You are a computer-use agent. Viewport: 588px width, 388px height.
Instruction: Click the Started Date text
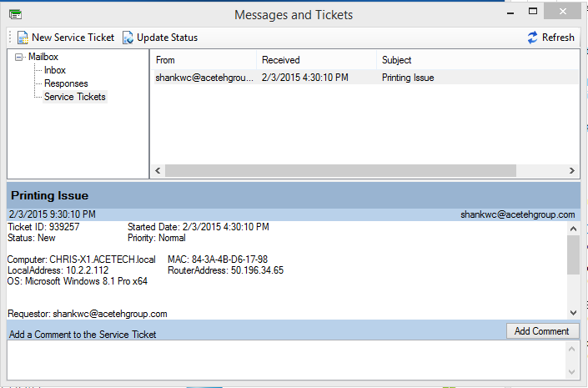198,227
